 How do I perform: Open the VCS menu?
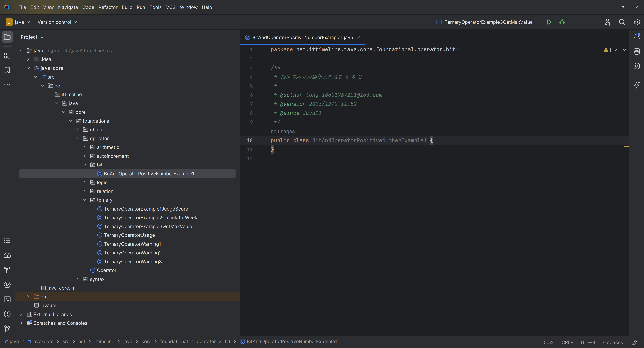[171, 7]
